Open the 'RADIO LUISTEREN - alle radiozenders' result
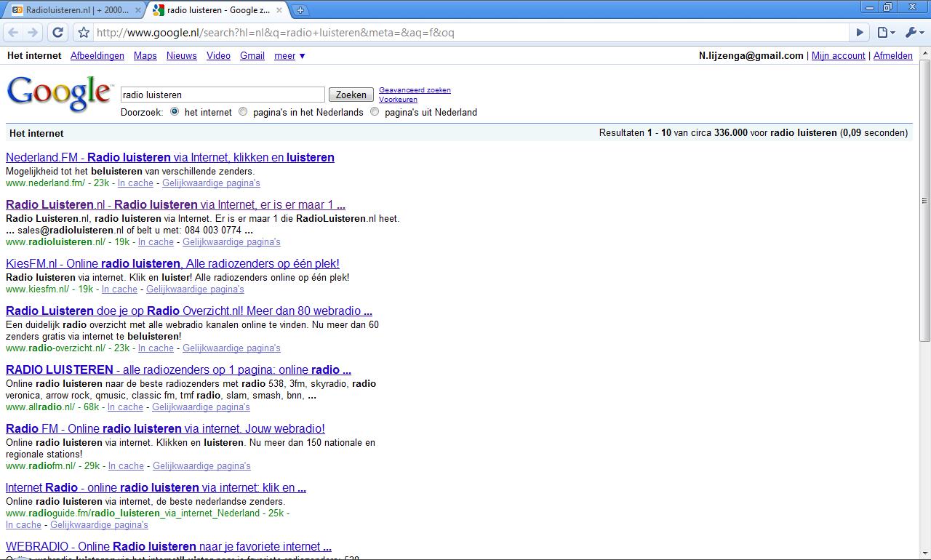This screenshot has width=931, height=560. point(178,370)
